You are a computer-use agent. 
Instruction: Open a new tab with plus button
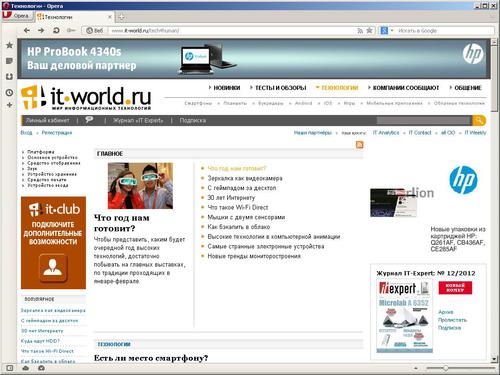tap(121, 17)
